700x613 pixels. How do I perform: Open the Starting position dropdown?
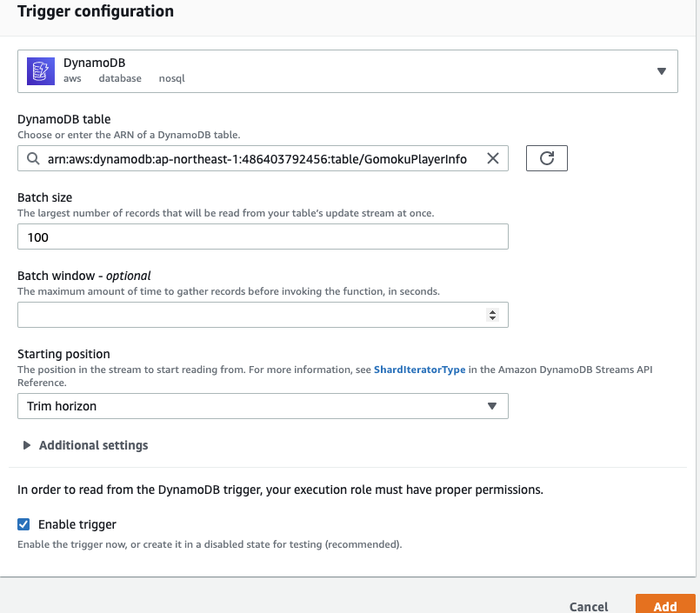tap(263, 406)
